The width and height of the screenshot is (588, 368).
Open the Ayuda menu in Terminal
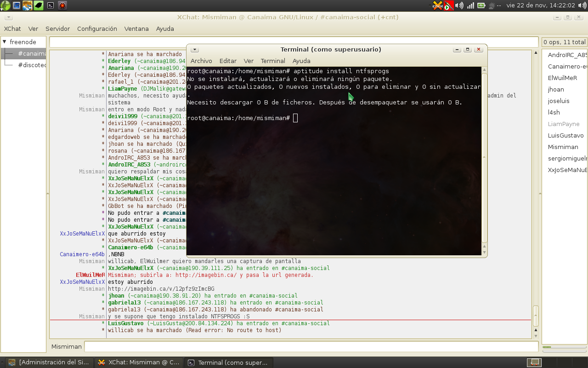tap(301, 61)
